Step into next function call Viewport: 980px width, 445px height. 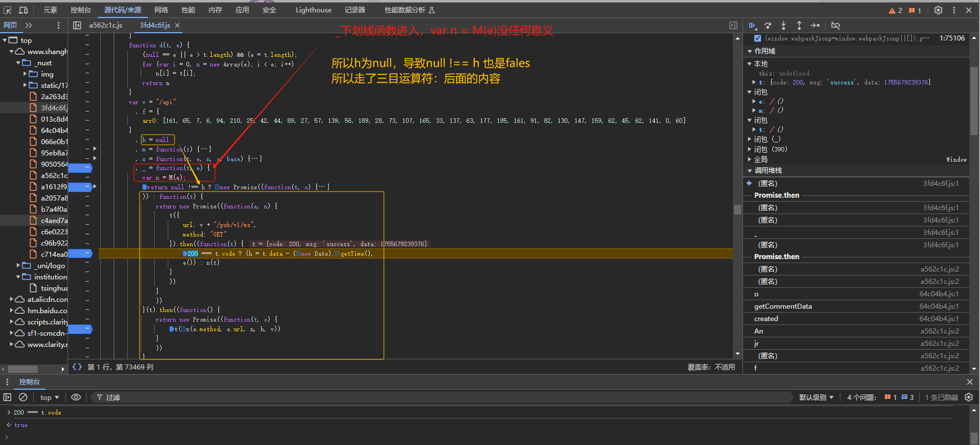[784, 25]
